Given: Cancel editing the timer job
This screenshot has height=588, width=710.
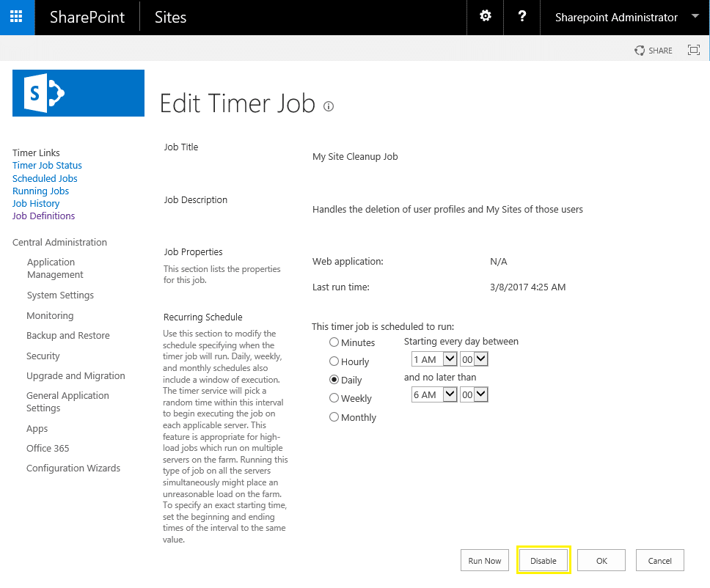Looking at the screenshot, I should point(659,559).
